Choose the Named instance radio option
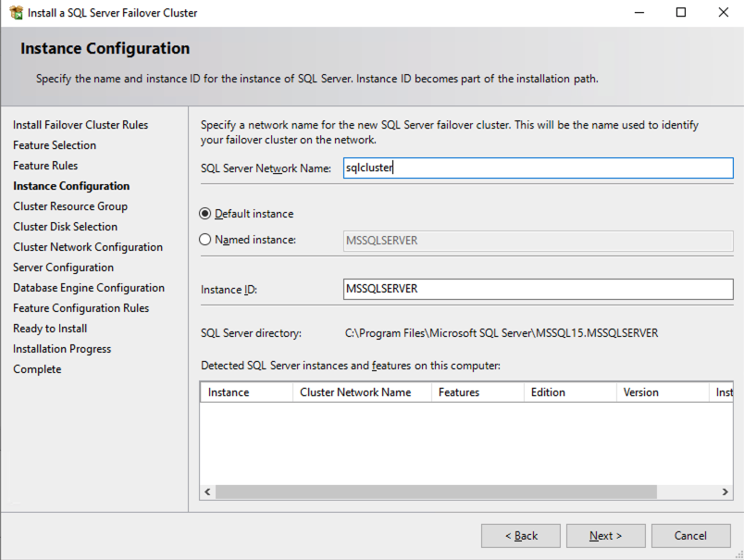Screen dimensions: 744x560 tap(205, 240)
